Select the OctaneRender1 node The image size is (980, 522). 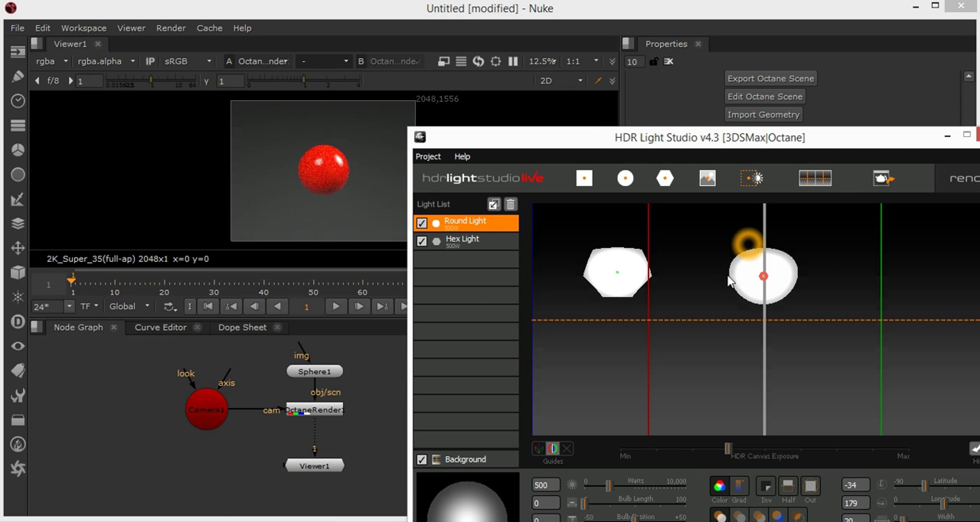pyautogui.click(x=314, y=409)
